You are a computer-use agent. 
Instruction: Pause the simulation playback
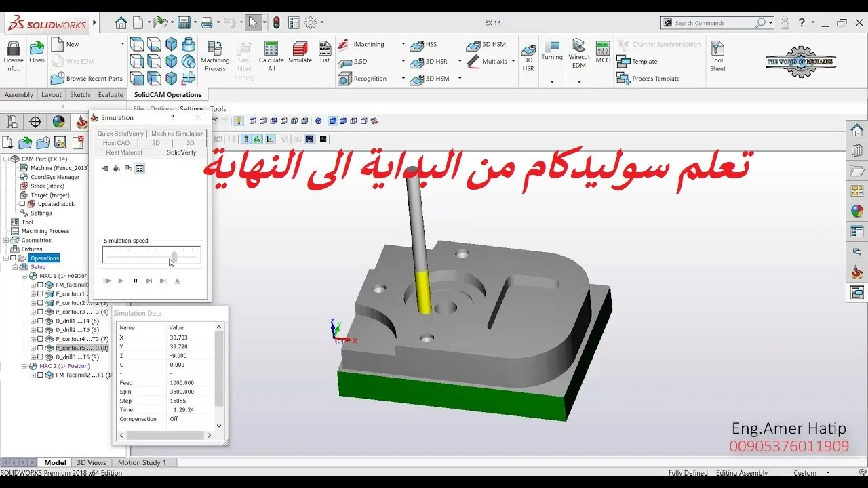click(x=136, y=281)
